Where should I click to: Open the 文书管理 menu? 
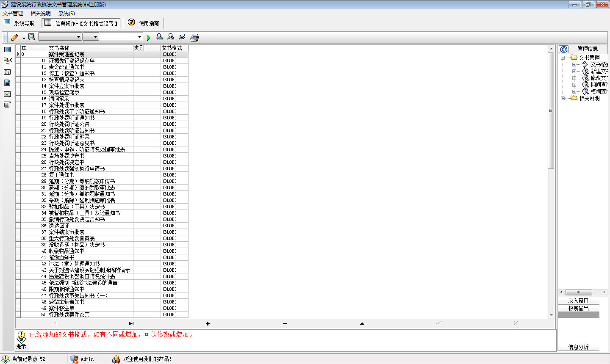click(13, 13)
